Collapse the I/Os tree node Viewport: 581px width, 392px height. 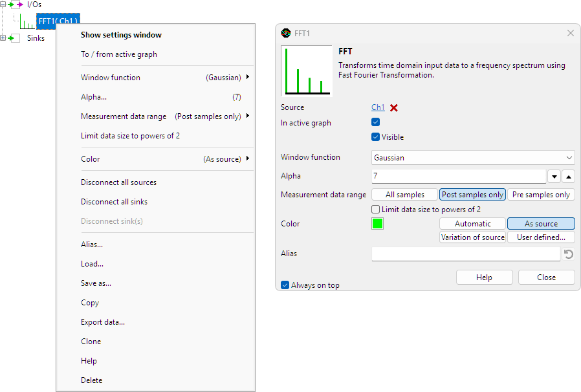[3, 5]
